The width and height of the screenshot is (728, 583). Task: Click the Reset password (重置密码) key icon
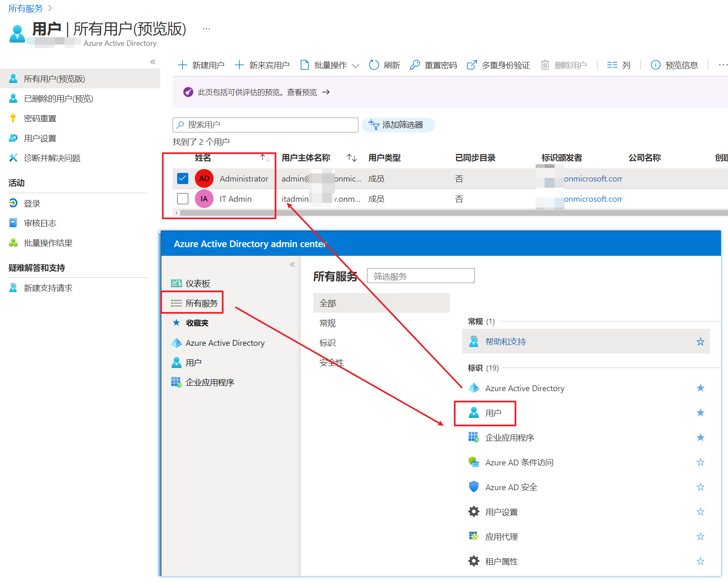click(415, 65)
